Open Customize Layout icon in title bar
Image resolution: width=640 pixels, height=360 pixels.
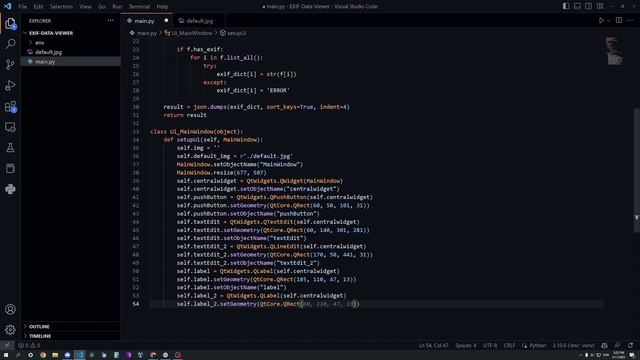coord(600,6)
